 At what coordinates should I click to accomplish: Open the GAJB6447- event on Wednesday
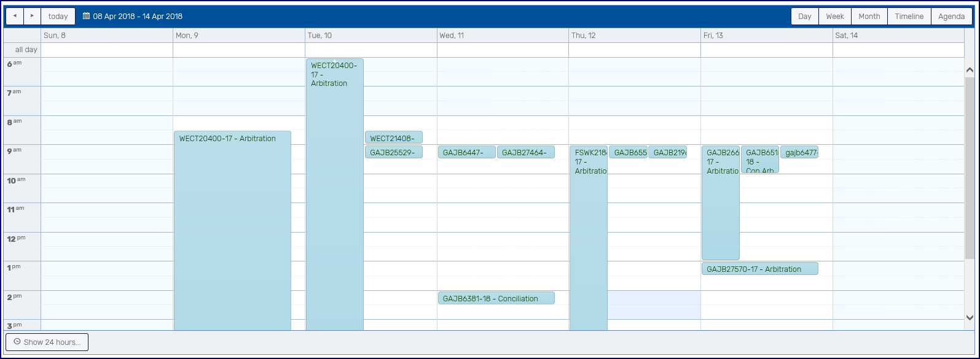467,152
